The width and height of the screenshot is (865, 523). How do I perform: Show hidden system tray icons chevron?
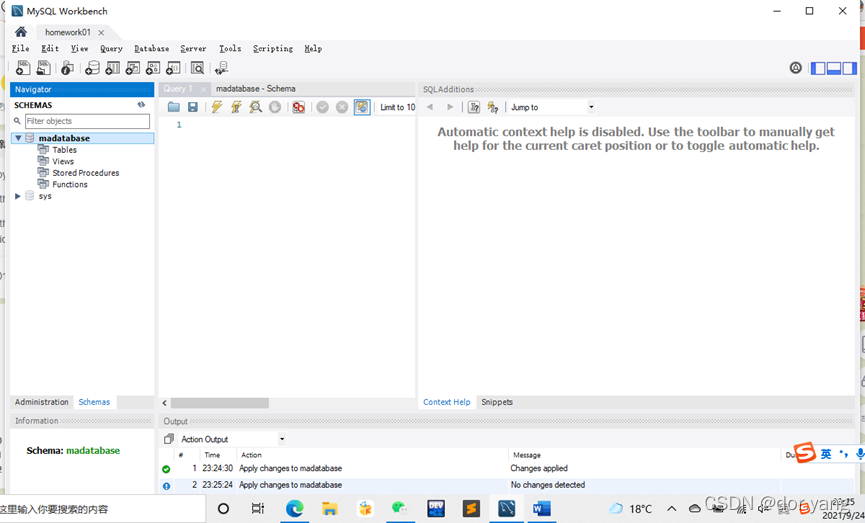[x=671, y=509]
